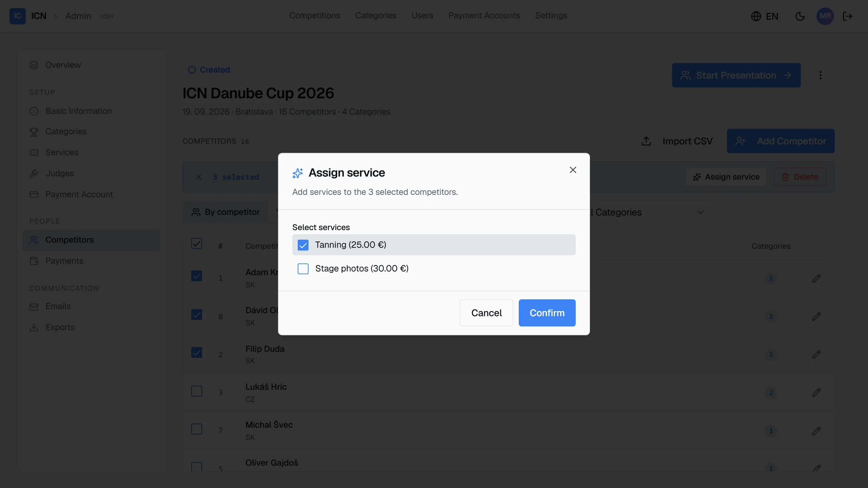
Task: Click the logout icon
Action: point(847,16)
